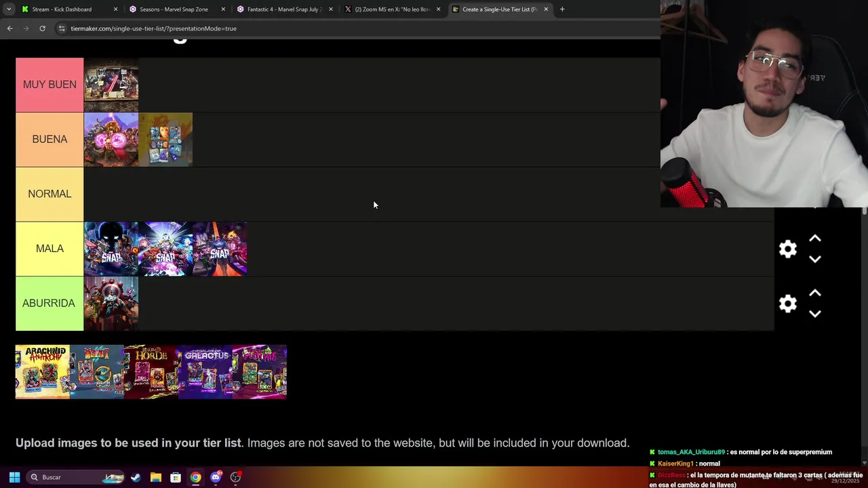Image resolution: width=868 pixels, height=488 pixels.
Task: Pick the Future season image
Action: coord(260,372)
